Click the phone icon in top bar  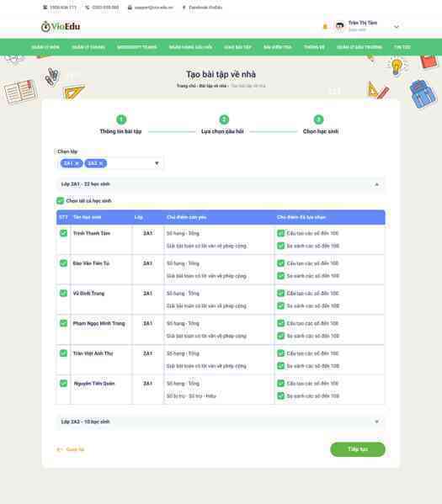coord(88,8)
